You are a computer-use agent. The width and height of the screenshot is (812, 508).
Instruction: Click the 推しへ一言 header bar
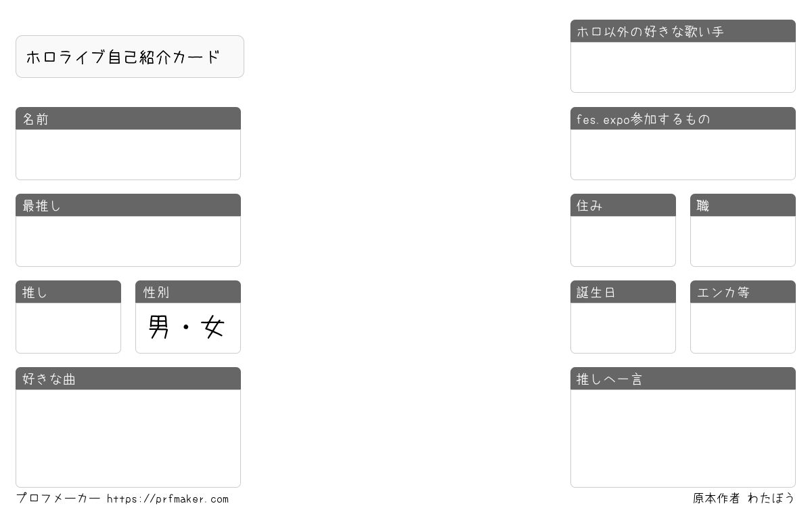pos(683,379)
